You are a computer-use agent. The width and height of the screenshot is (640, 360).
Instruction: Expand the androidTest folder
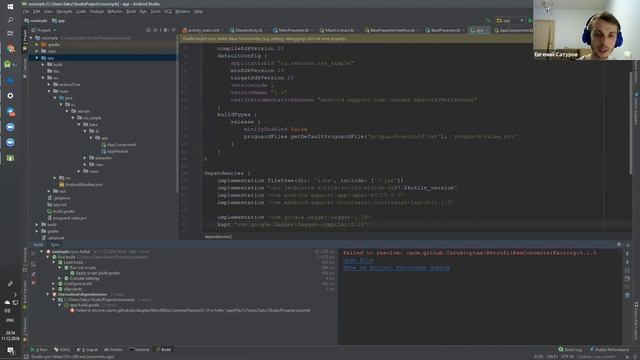49,84
